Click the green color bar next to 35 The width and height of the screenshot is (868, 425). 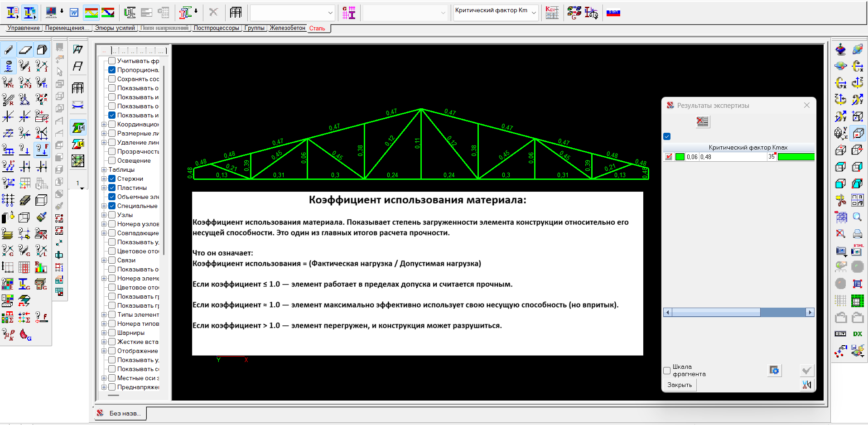coord(796,157)
